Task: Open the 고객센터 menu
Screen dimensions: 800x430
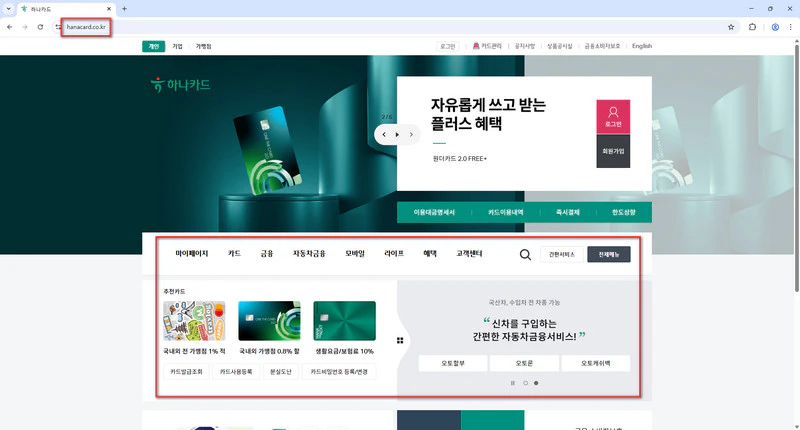Action: coord(469,254)
